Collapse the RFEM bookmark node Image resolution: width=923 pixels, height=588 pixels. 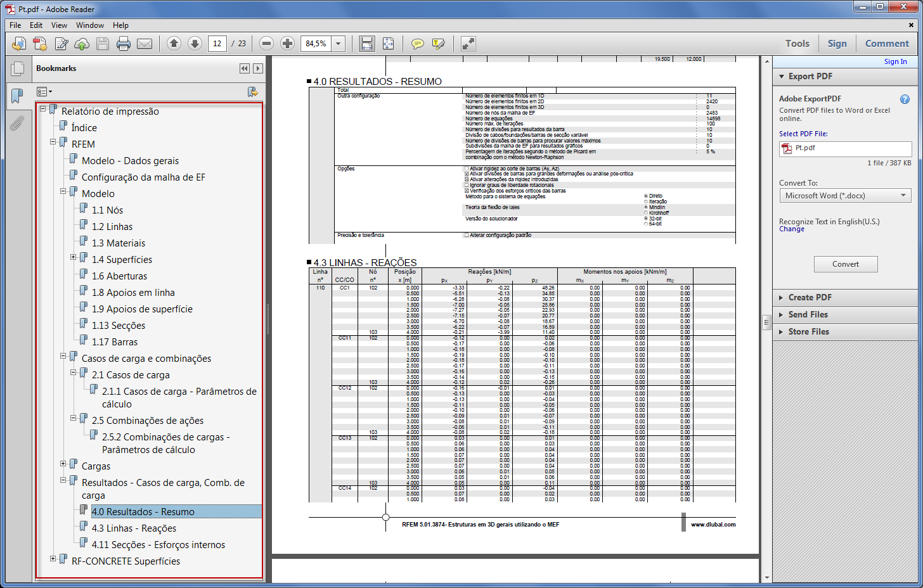[x=53, y=142]
